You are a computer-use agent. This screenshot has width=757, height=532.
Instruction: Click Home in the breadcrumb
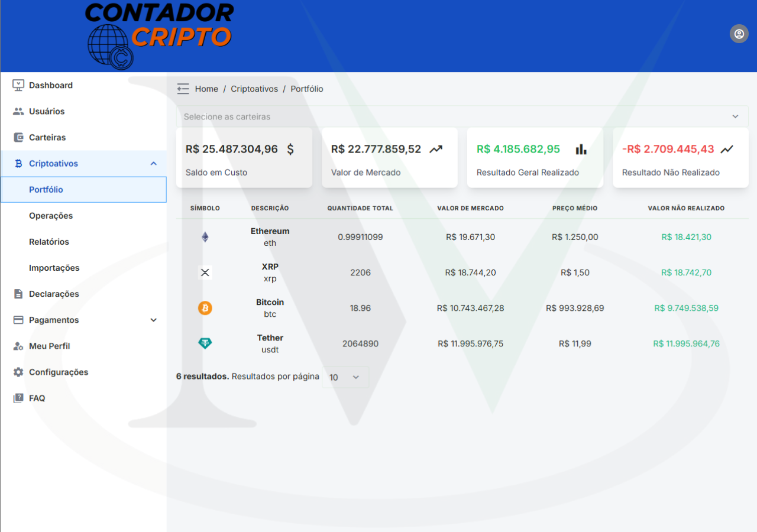pos(206,88)
